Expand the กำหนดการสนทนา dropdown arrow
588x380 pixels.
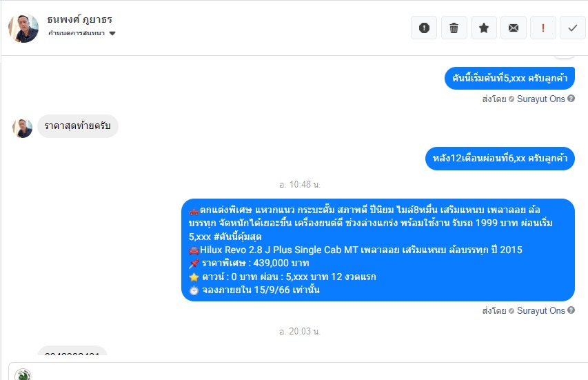(x=112, y=33)
